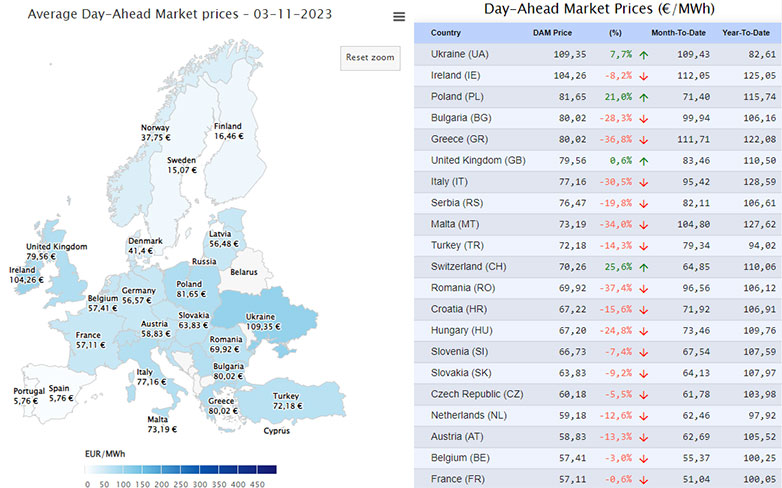Screen dimensions: 782x488
Task: Click the Italy (IT) table row
Action: (597, 183)
